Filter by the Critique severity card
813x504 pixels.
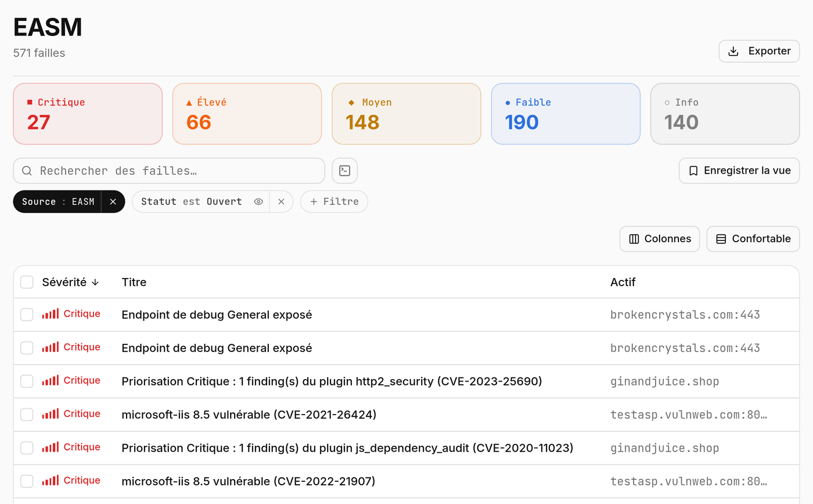pyautogui.click(x=88, y=114)
